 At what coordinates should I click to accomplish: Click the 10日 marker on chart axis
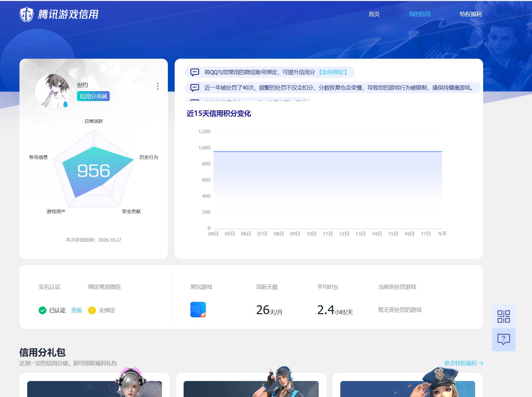(311, 234)
